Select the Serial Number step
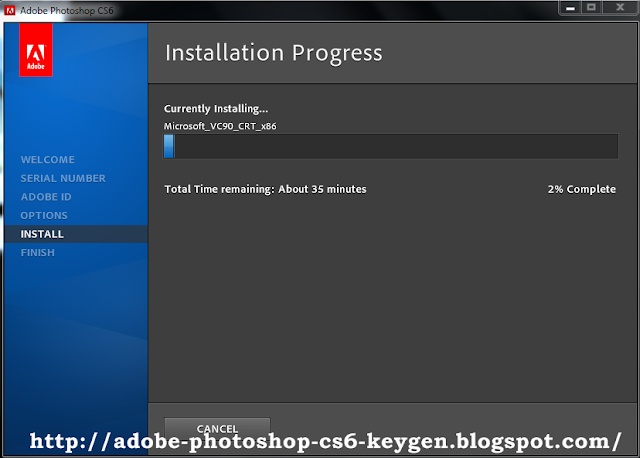This screenshot has width=640, height=458. click(x=63, y=178)
